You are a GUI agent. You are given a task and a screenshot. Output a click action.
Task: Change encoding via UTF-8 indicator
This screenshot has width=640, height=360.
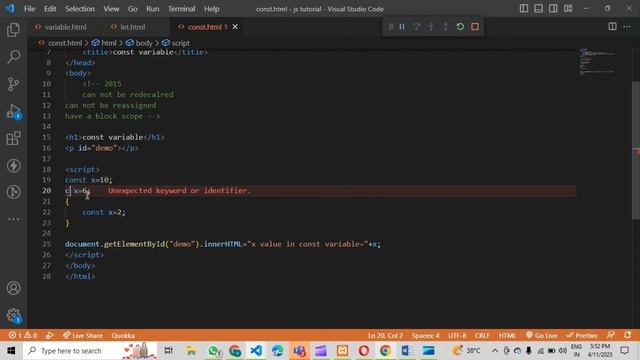(x=457, y=336)
